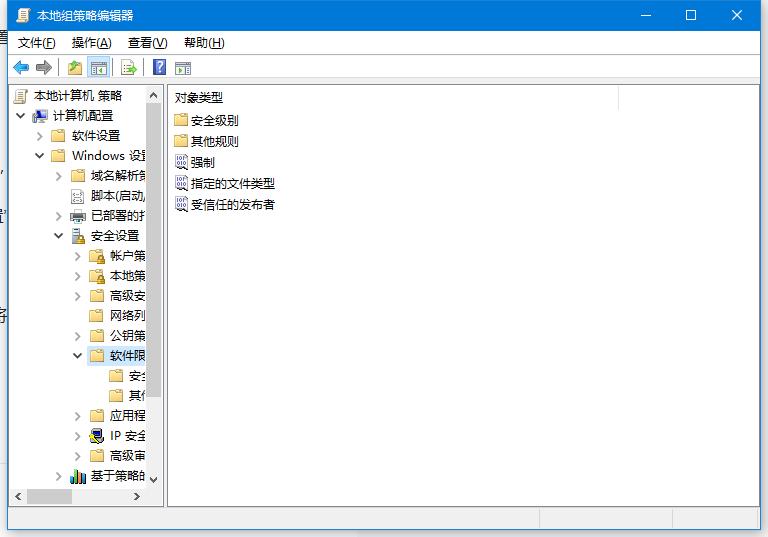The image size is (768, 537).
Task: Click the tree horizontal scroll left arrow
Action: click(18, 496)
